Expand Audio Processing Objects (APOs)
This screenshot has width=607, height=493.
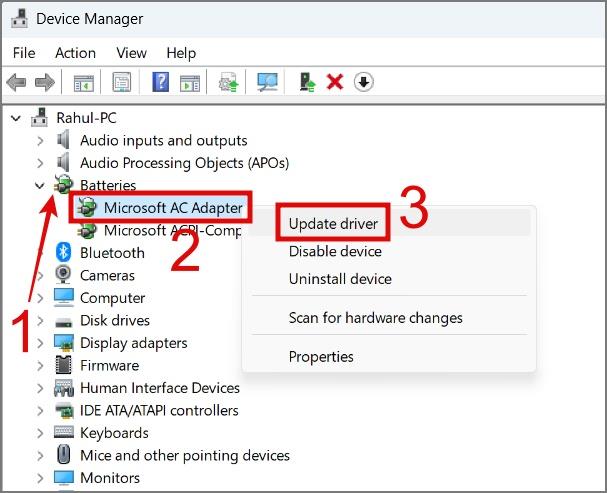40,163
